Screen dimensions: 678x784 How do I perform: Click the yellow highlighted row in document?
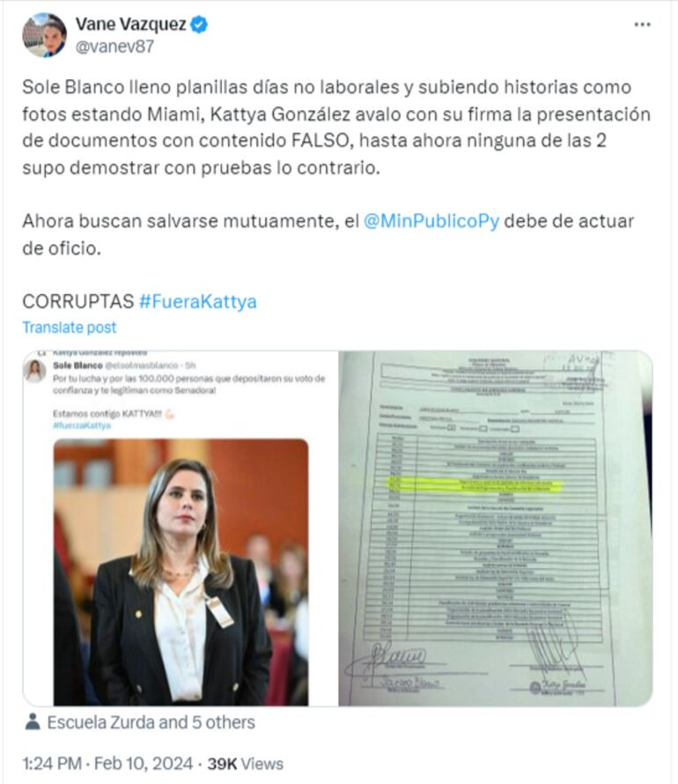pos(475,484)
